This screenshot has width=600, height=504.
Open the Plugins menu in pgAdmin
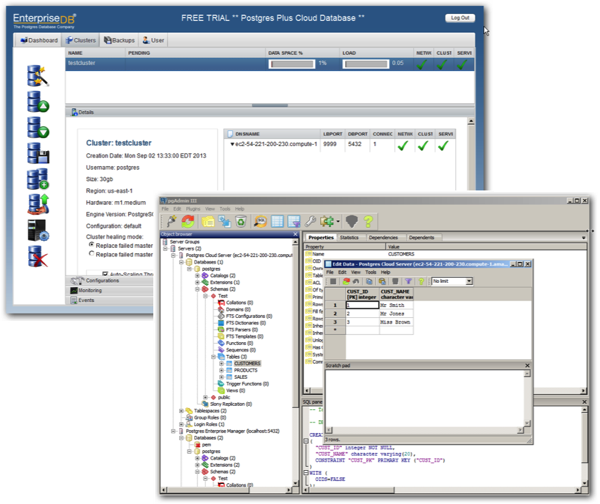coord(193,209)
